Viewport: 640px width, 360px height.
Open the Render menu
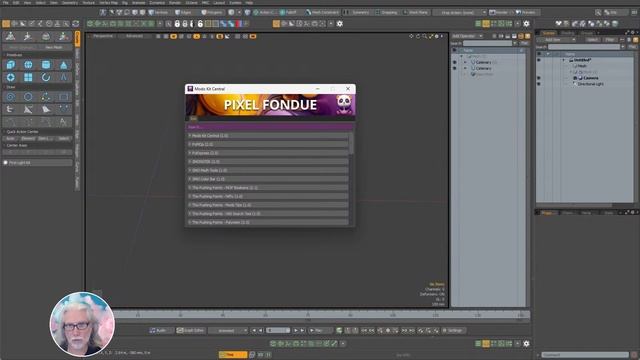point(175,2)
